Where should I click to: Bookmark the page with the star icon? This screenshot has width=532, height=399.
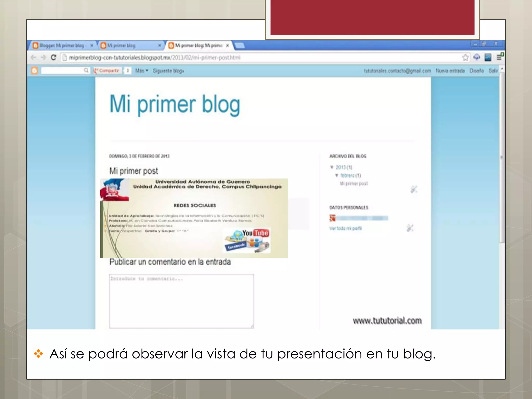tap(465, 57)
